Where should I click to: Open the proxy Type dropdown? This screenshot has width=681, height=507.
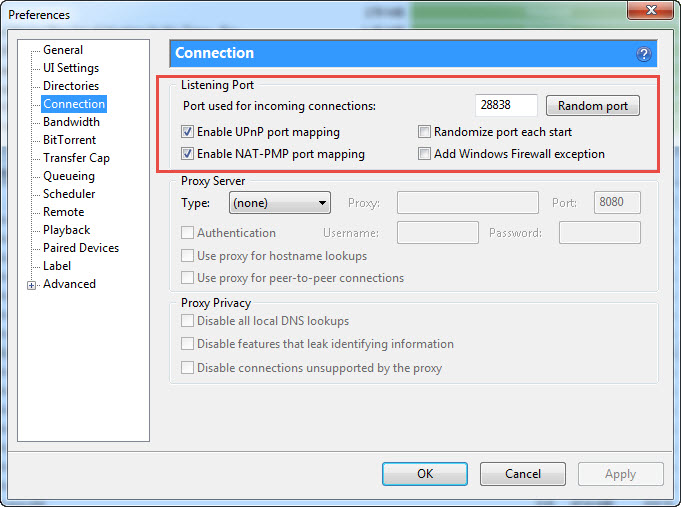(x=280, y=203)
